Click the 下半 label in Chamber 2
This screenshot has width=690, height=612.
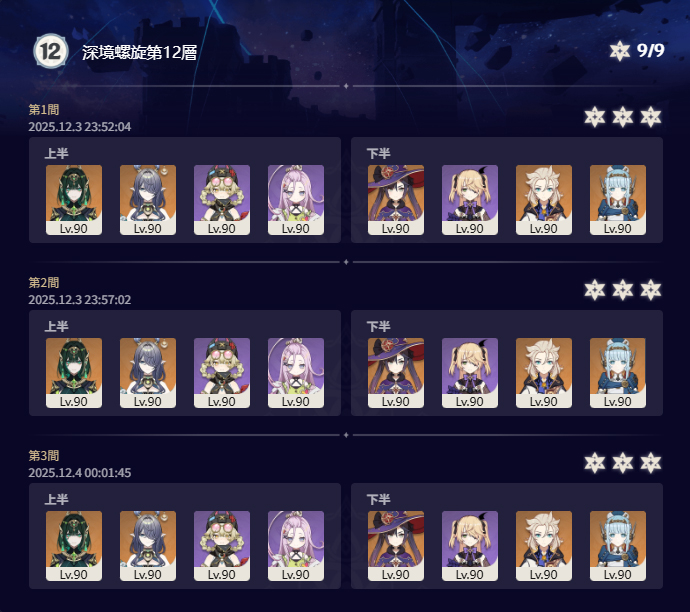378,326
